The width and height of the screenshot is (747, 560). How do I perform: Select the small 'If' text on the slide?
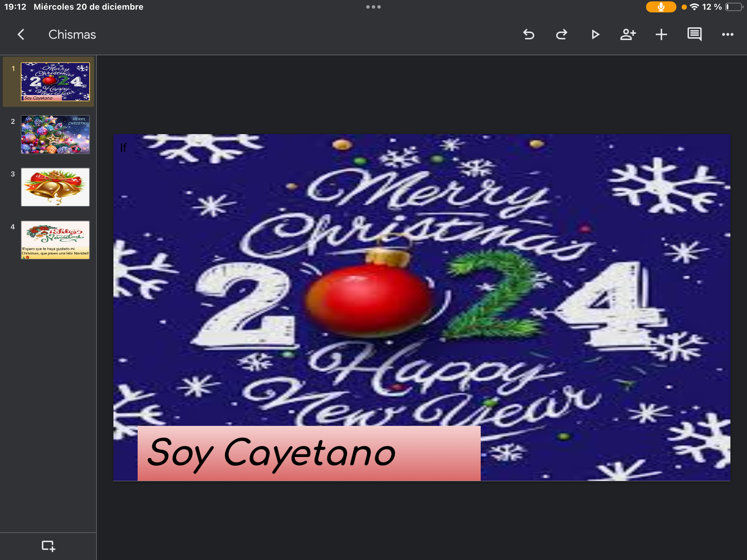(123, 148)
